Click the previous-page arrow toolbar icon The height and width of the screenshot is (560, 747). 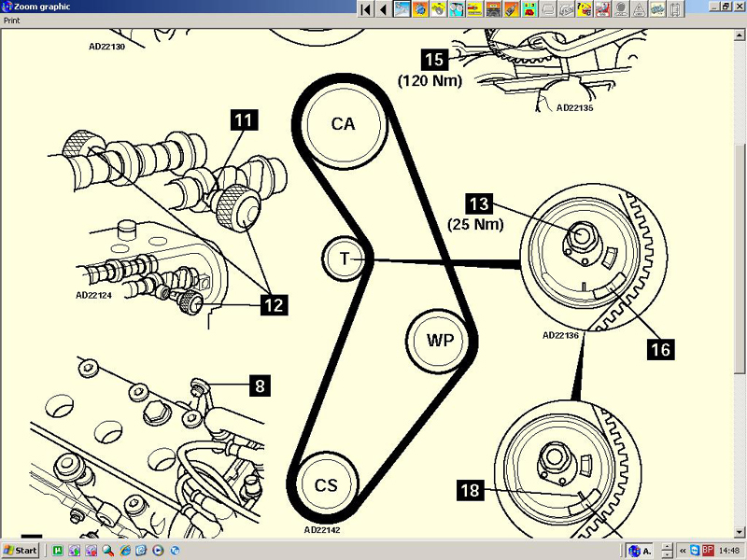pyautogui.click(x=383, y=8)
